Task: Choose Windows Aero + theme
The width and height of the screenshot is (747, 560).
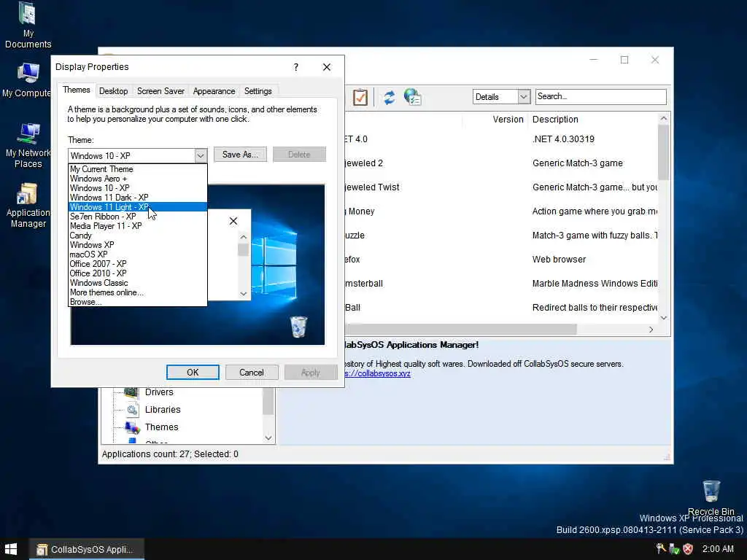Action: (x=138, y=179)
